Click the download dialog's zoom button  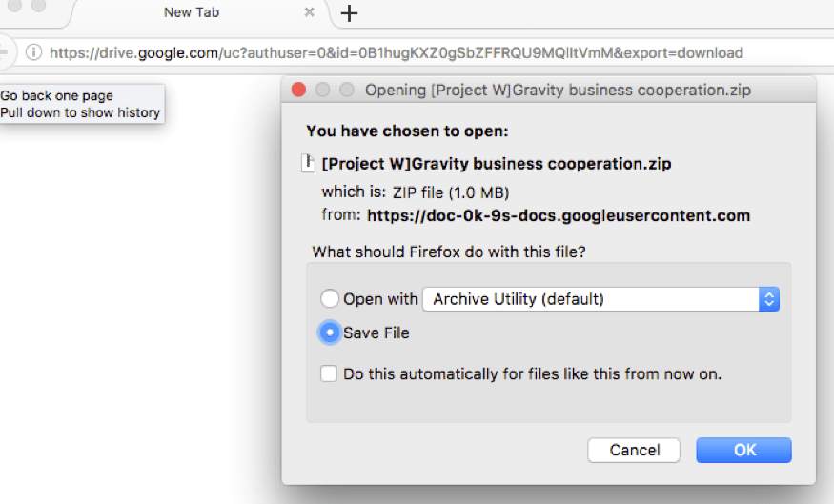pos(346,91)
